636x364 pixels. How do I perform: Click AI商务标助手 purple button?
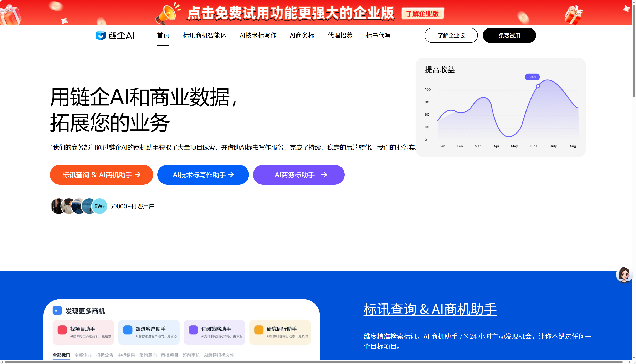(x=299, y=175)
